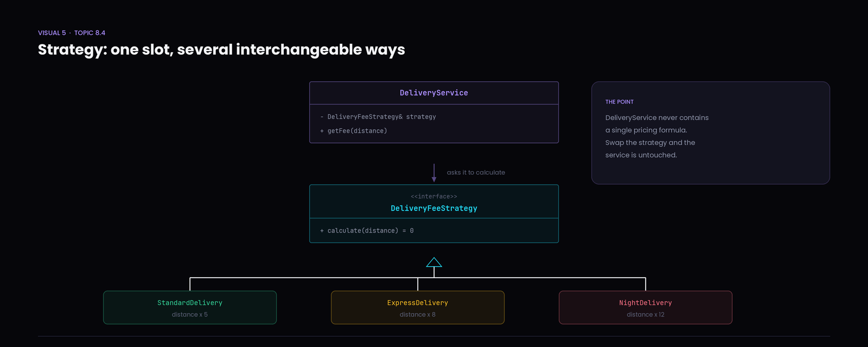Click the NightDelivery class name
868x347 pixels.
click(x=646, y=303)
